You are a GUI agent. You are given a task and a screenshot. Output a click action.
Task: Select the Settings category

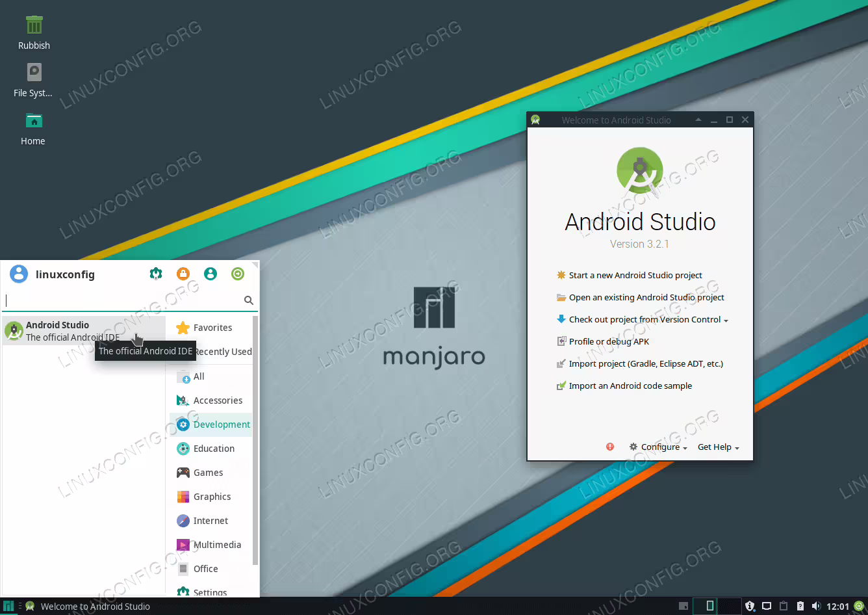pyautogui.click(x=211, y=590)
